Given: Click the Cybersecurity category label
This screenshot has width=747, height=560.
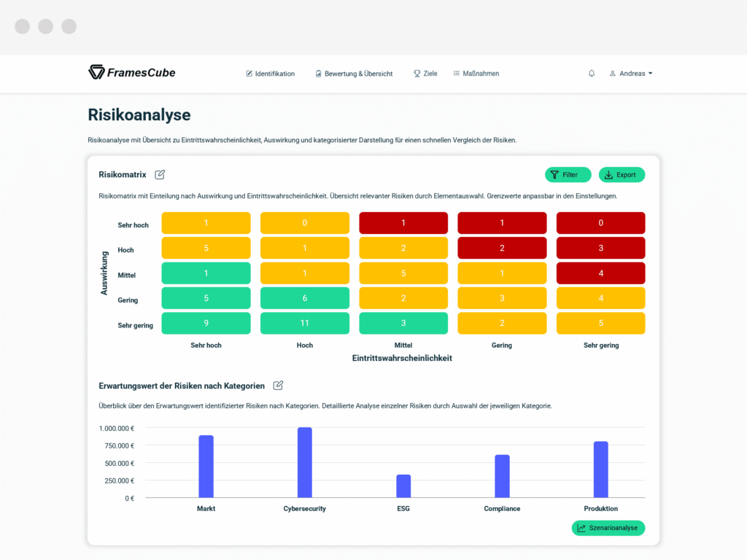Looking at the screenshot, I should (305, 508).
